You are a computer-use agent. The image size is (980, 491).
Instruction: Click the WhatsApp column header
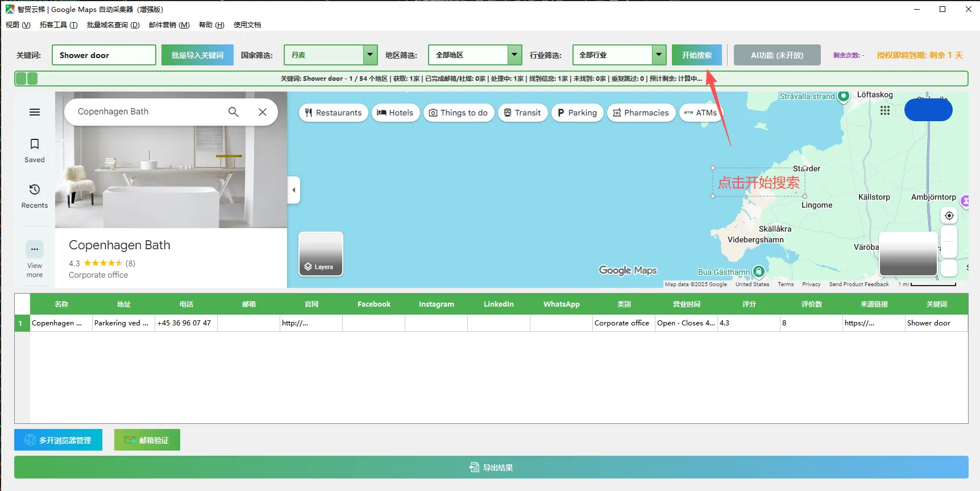(x=562, y=304)
